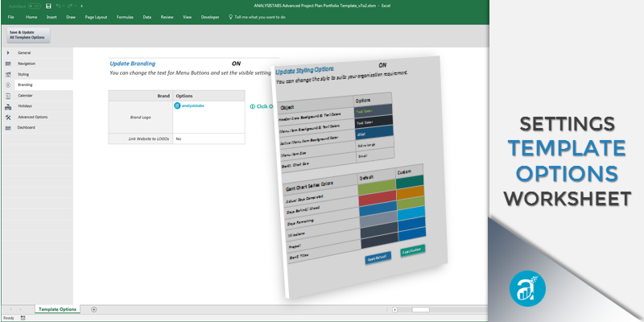This screenshot has height=322, width=644.
Task: Click the Calendar sidebar icon
Action: coord(8,95)
